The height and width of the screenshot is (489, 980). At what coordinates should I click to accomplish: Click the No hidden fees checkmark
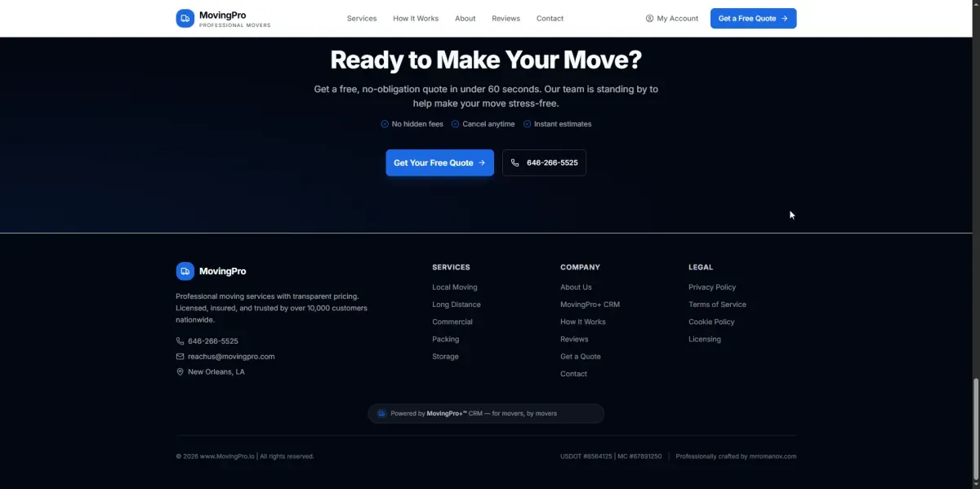385,124
